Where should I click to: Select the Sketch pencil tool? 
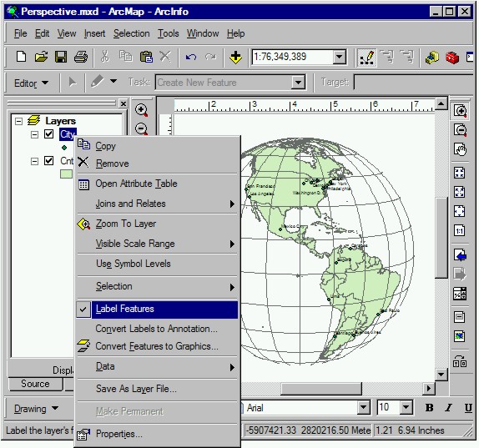(97, 82)
